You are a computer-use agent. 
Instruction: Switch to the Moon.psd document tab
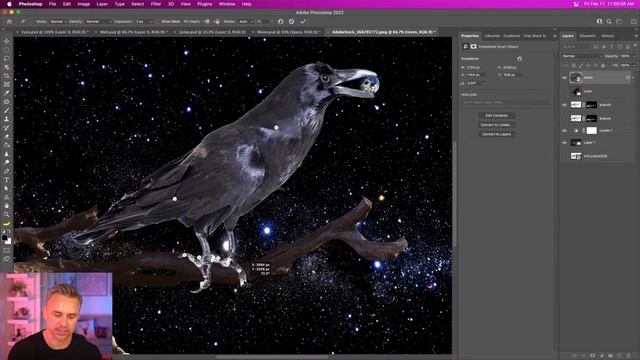[x=288, y=32]
